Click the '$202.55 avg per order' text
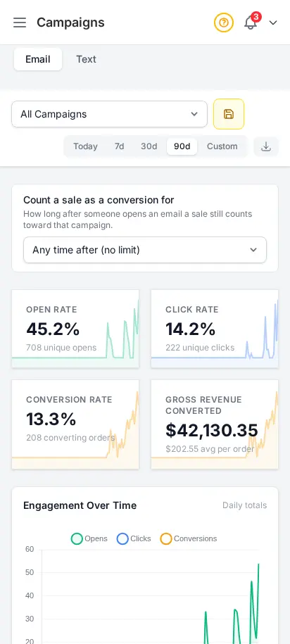 210,449
